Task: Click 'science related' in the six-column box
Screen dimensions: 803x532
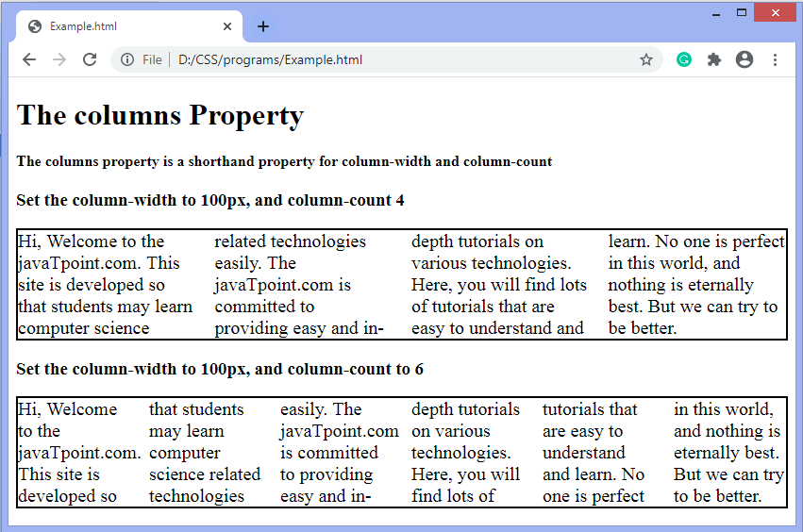Action: pyautogui.click(x=205, y=474)
